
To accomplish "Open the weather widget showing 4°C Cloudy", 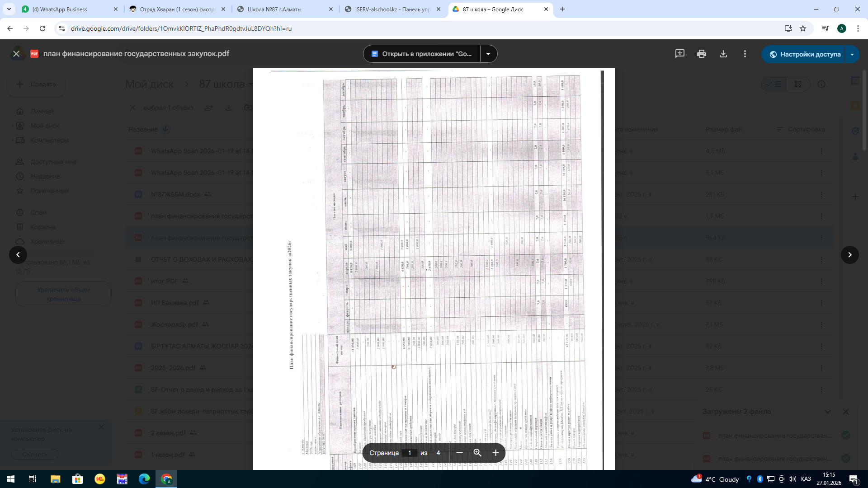I will click(x=715, y=479).
